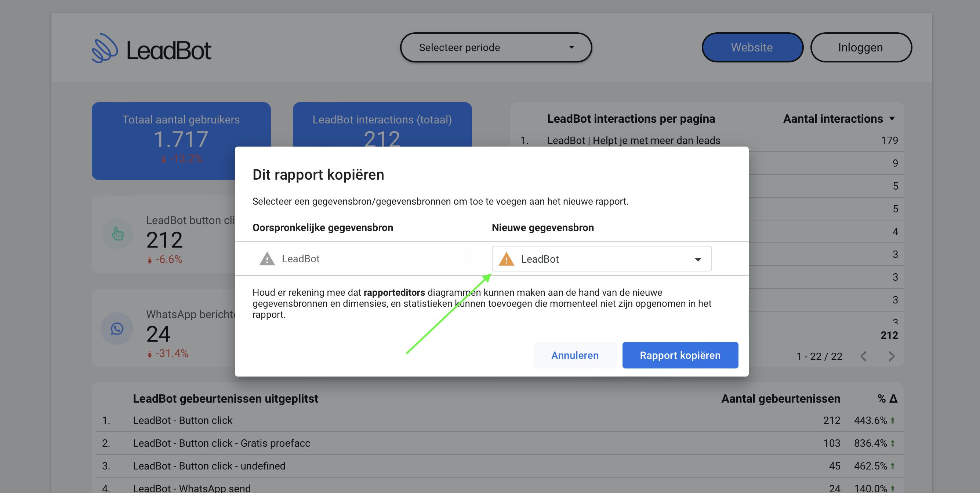Open the Selecteer periode dropdown
The width and height of the screenshot is (980, 493).
tap(496, 48)
